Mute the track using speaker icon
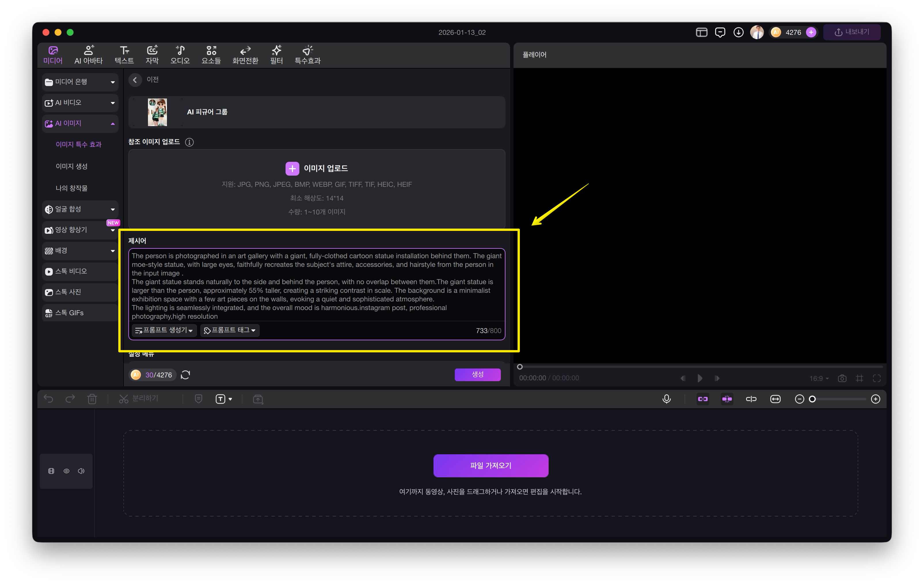This screenshot has height=585, width=924. 81,471
